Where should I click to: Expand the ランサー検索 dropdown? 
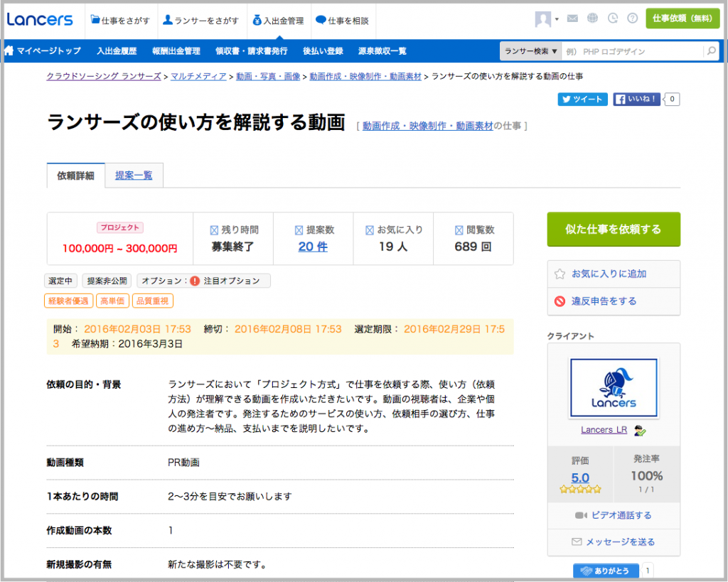pyautogui.click(x=530, y=51)
